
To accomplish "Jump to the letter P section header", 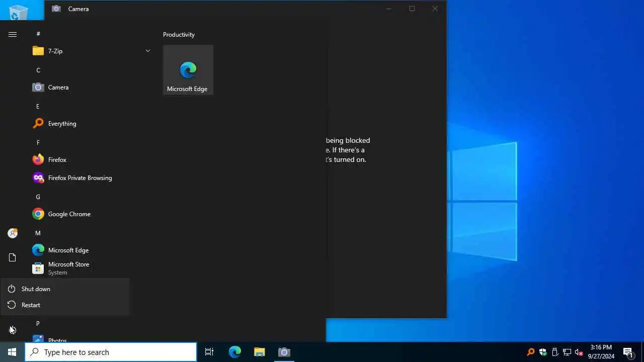I will click(x=38, y=324).
